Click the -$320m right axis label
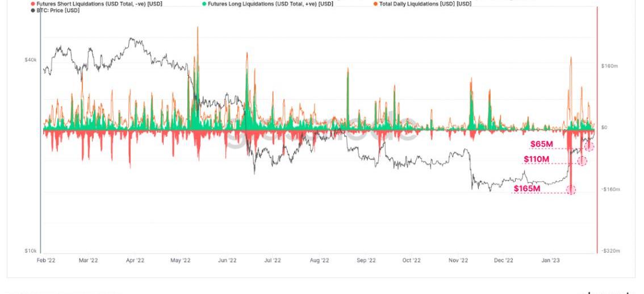This screenshot has width=644, height=294. coord(610,250)
